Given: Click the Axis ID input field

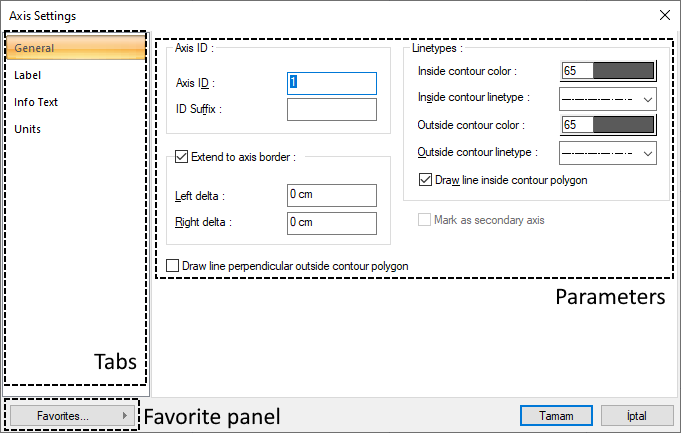Looking at the screenshot, I should point(331,83).
